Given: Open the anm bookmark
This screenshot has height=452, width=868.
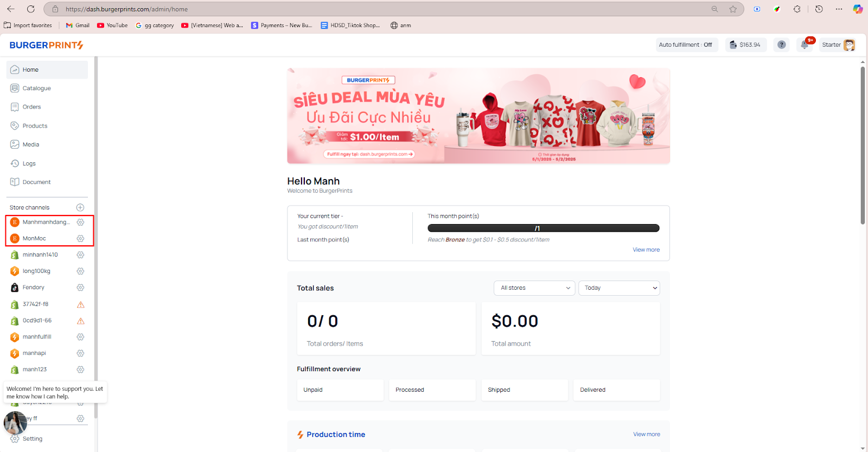Looking at the screenshot, I should click(401, 25).
